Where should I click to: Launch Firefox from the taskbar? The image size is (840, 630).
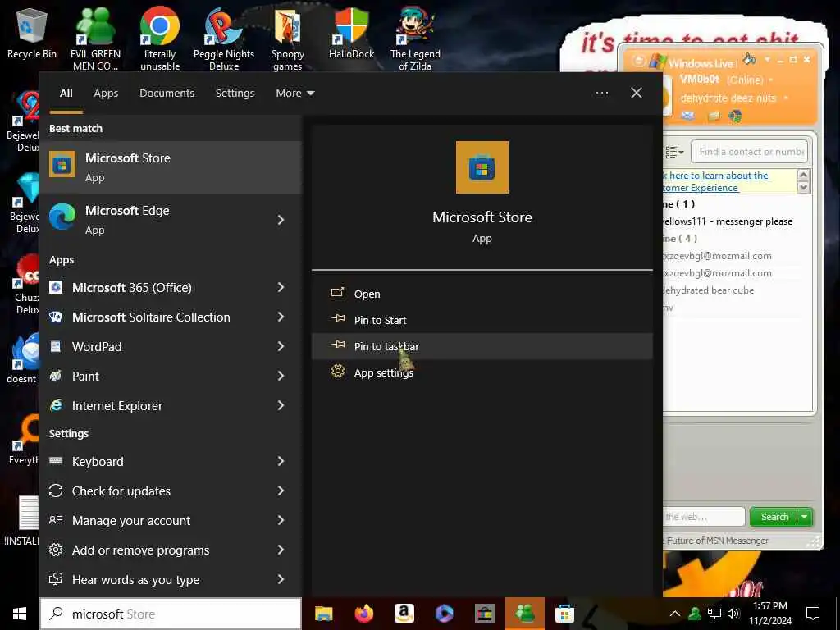[364, 614]
